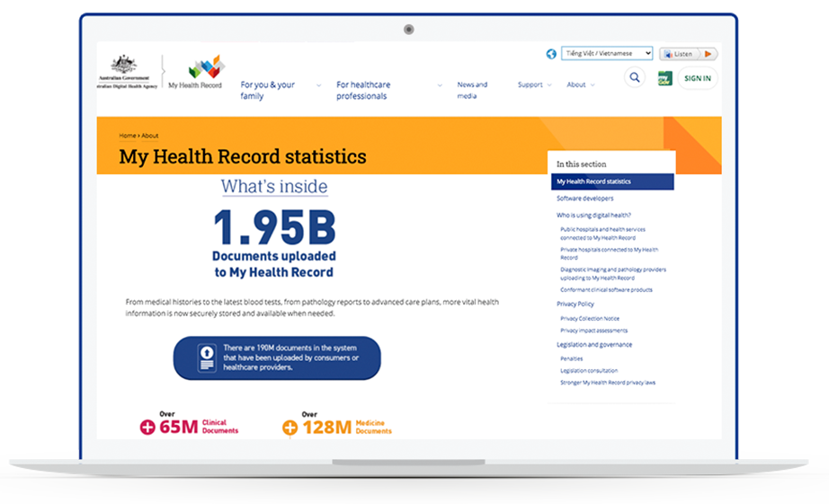This screenshot has width=829, height=504.
Task: Expand the For you & your family chevron
Action: click(x=318, y=85)
